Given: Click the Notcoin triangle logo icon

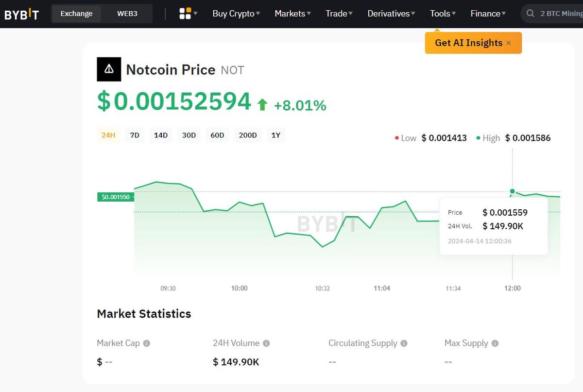Looking at the screenshot, I should [x=109, y=69].
